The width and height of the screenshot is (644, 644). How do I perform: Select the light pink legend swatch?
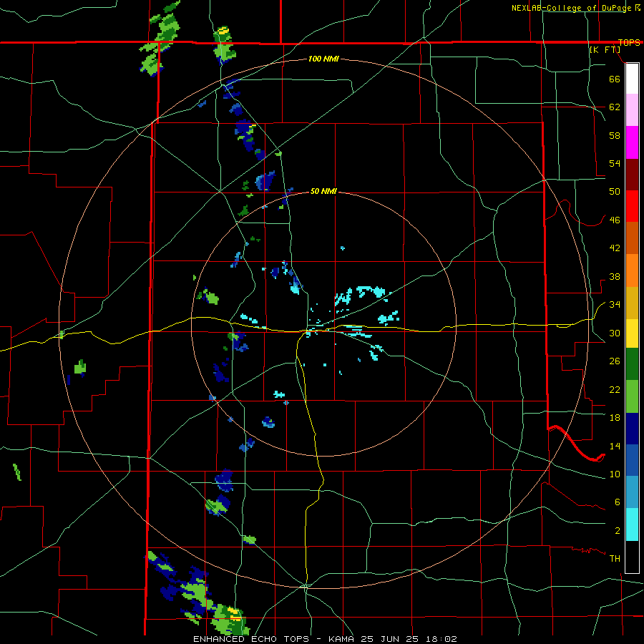point(632,110)
